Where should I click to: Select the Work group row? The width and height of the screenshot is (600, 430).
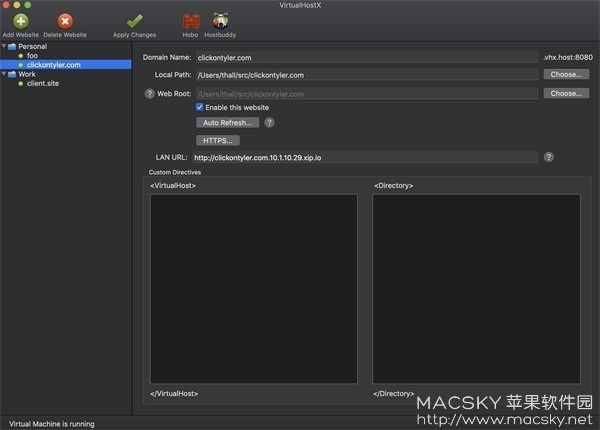66,74
